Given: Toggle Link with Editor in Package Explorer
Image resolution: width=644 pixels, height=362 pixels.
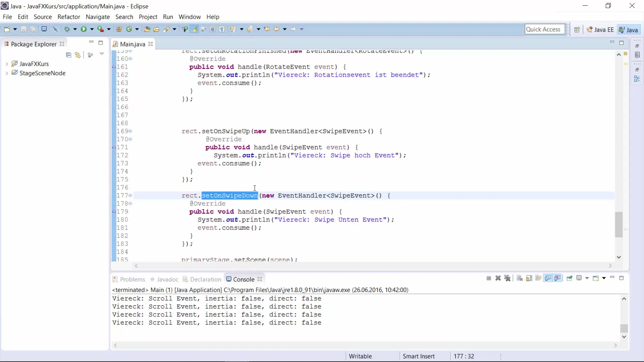Looking at the screenshot, I should 78,55.
